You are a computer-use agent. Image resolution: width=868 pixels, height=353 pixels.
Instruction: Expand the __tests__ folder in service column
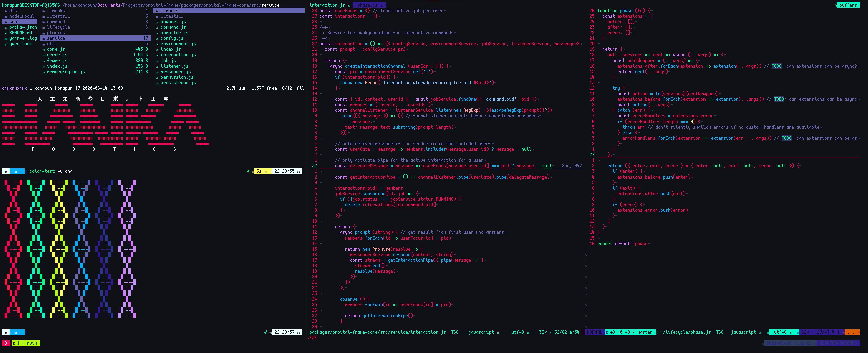[x=172, y=16]
